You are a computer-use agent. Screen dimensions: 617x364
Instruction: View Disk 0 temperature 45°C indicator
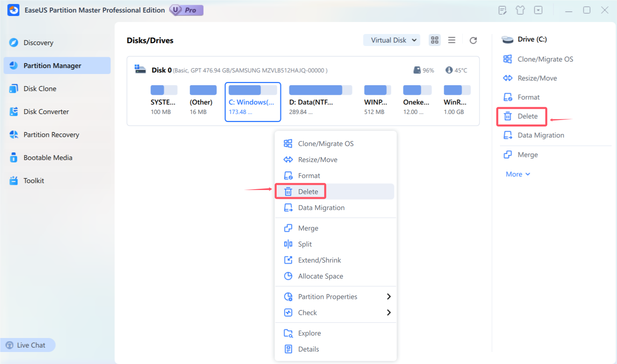coord(457,70)
